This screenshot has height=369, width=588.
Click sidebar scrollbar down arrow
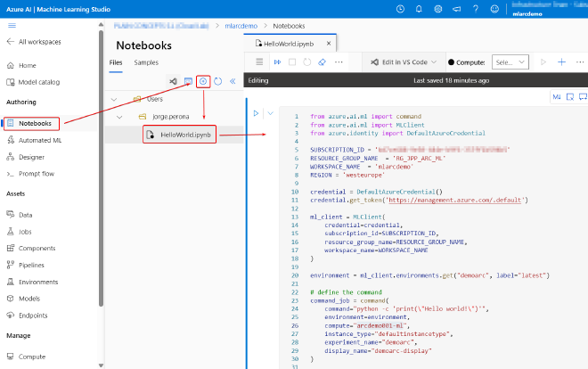101,365
